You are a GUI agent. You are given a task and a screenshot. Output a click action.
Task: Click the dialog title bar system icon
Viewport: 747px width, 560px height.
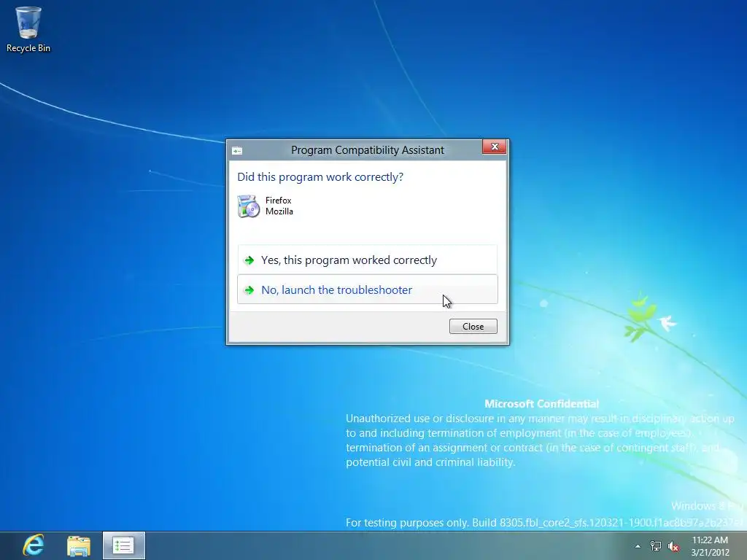[237, 151]
